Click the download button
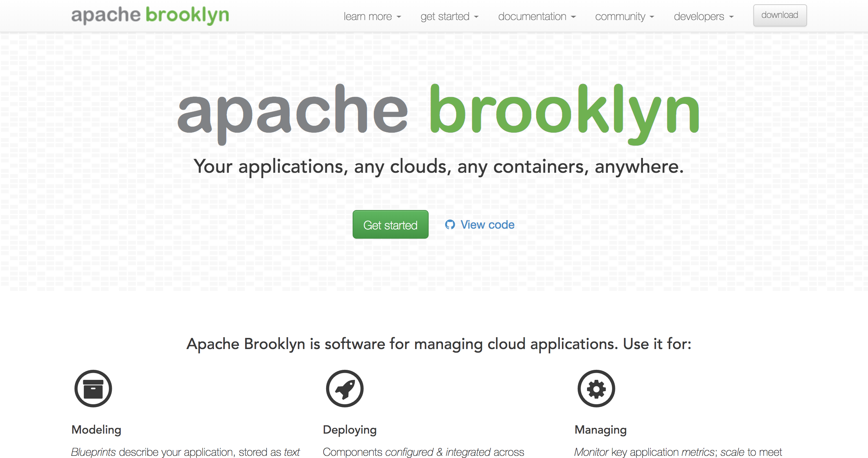The width and height of the screenshot is (868, 458). coord(780,15)
